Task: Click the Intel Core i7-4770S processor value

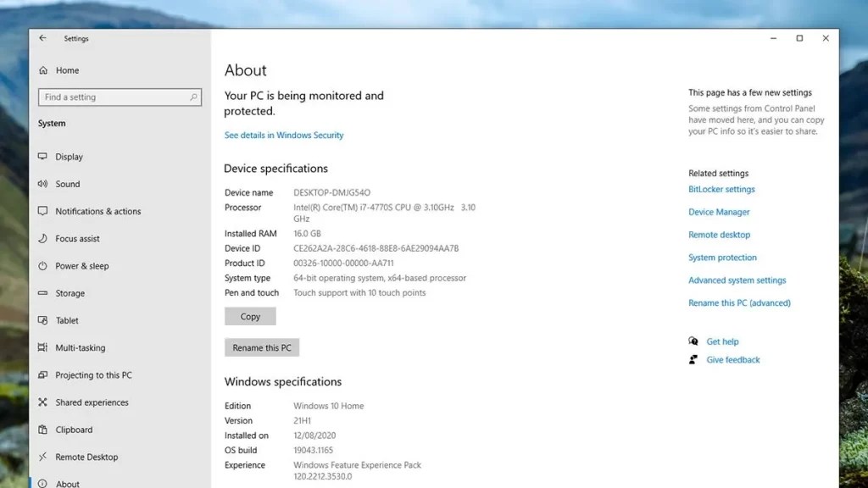Action: (x=384, y=213)
